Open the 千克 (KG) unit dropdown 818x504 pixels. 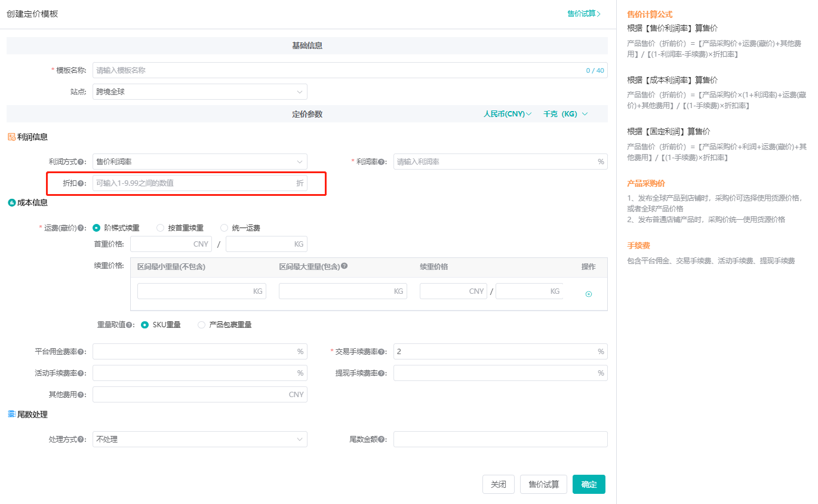point(565,114)
